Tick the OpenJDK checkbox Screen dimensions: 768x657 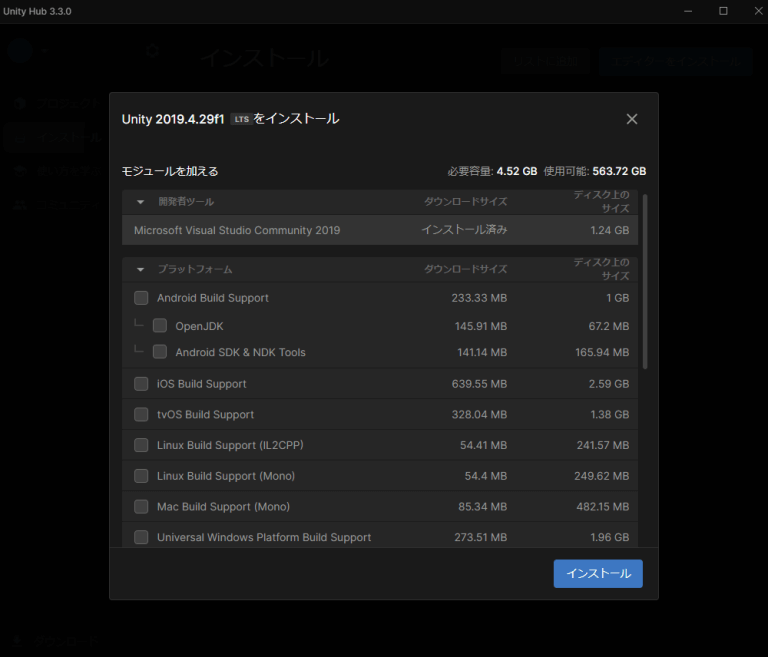click(x=160, y=326)
